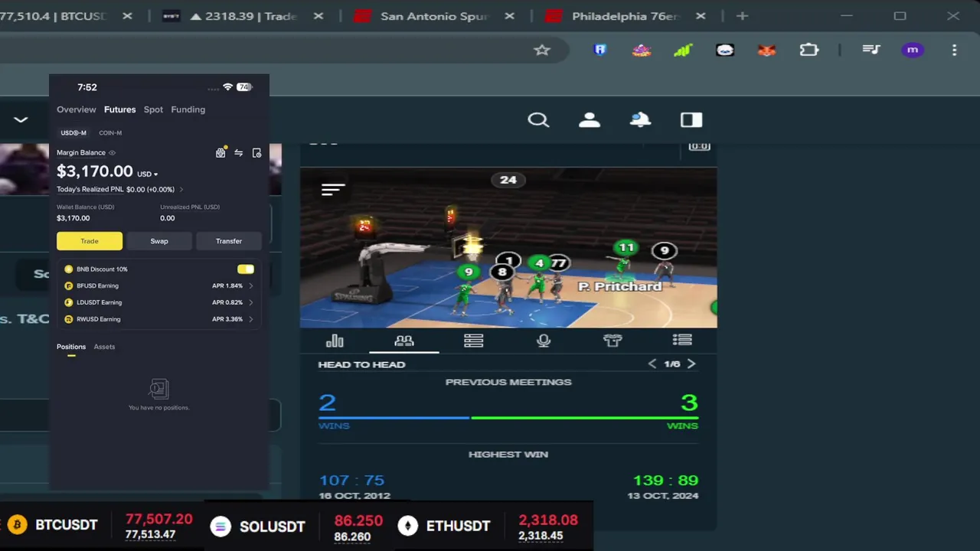Switch to San Antonio Spurs browser tab

tap(433, 16)
